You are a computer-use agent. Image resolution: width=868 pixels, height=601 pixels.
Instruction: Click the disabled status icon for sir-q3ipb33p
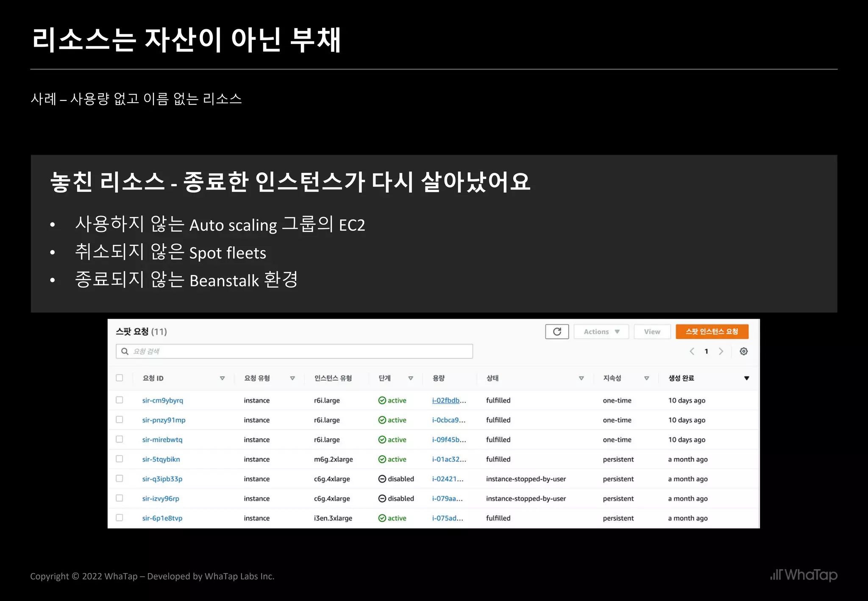click(382, 479)
